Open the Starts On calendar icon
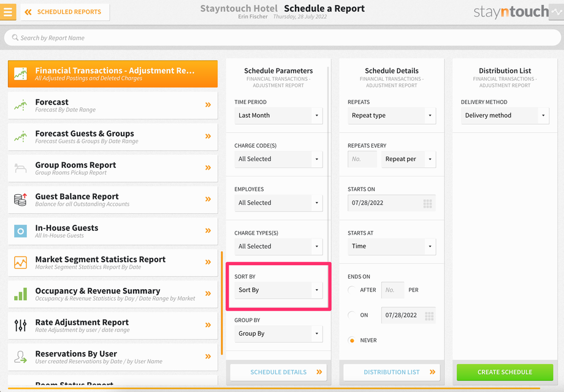Screen dimensions: 564x392 coord(428,204)
